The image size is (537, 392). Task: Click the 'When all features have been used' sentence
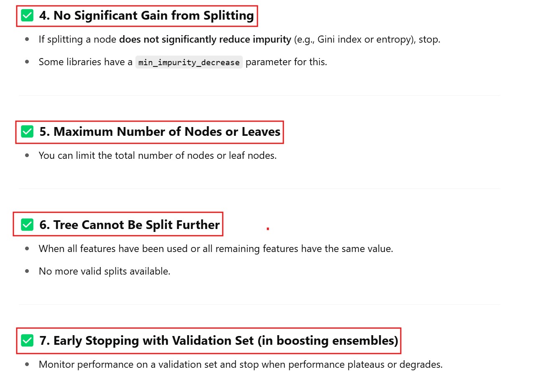tap(216, 249)
